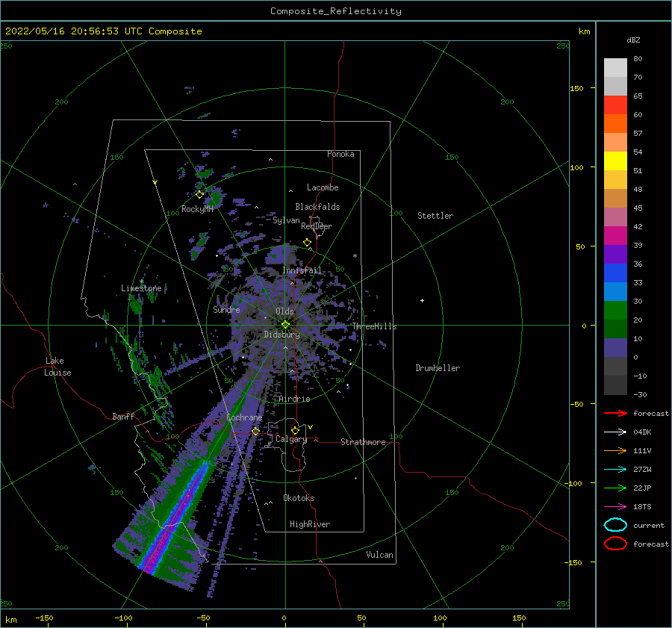Click the Blackfalds city label
The width and height of the screenshot is (672, 628).
pos(317,207)
